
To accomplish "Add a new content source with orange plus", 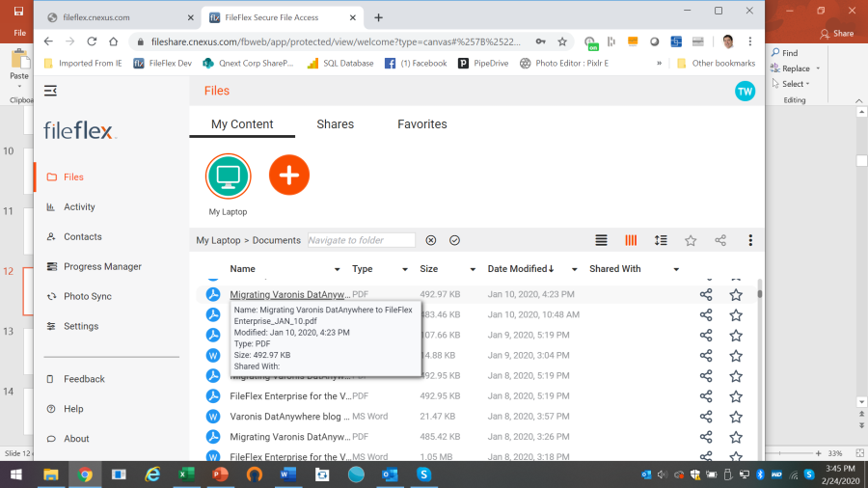I will pos(289,176).
